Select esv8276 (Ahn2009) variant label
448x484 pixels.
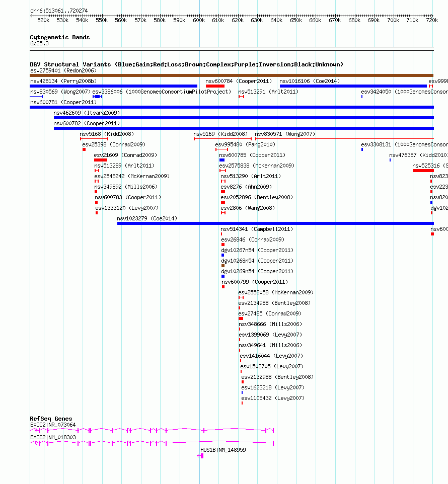tap(246, 187)
